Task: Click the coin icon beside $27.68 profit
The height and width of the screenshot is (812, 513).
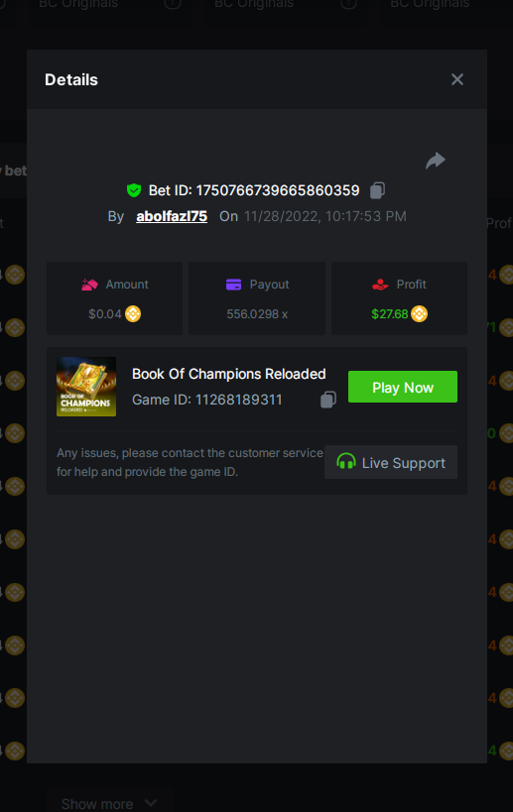Action: coord(419,314)
